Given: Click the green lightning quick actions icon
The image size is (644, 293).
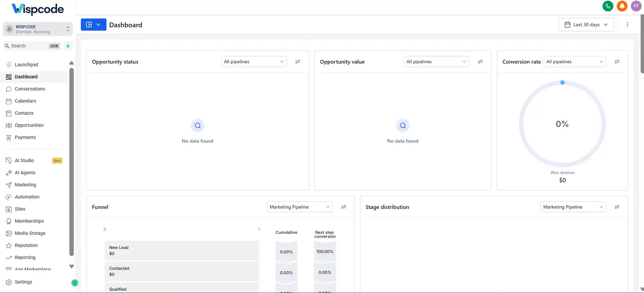Looking at the screenshot, I should (x=68, y=46).
